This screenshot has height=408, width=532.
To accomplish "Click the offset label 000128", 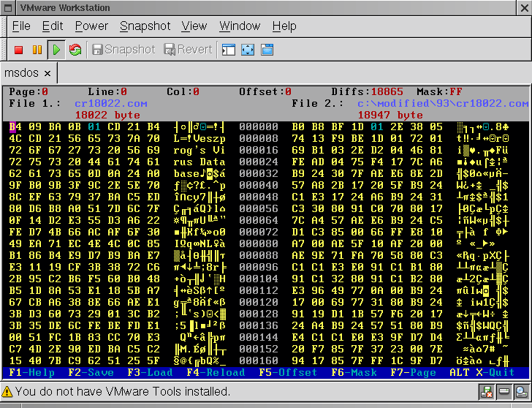I will point(259,314).
